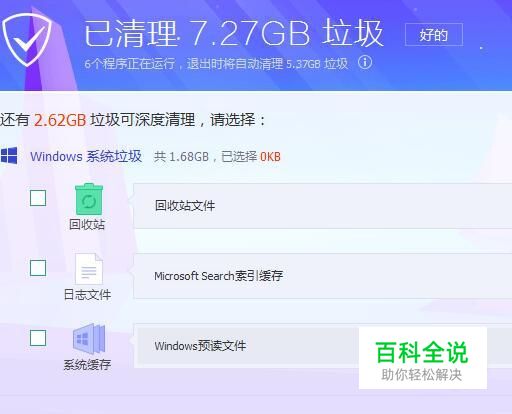This screenshot has width=512, height=414.
Task: Open the Windows 系统垃圾 category header
Action: pyautogui.click(x=86, y=156)
